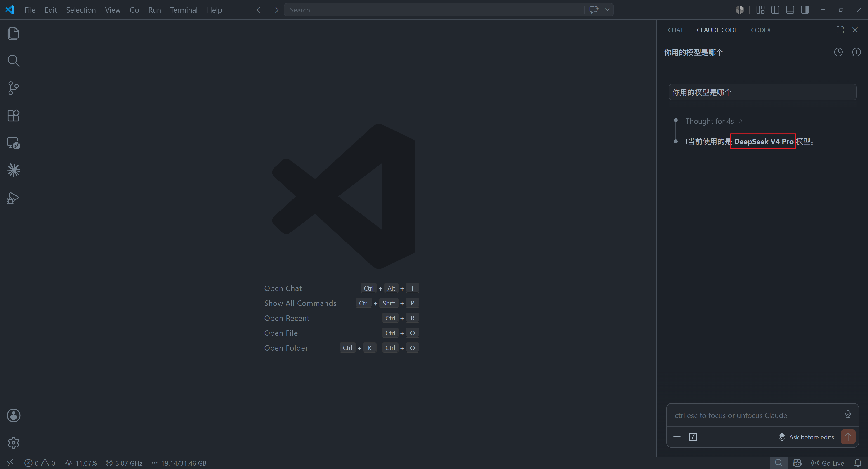Viewport: 868px width, 469px height.
Task: Open the Claude Code spark icon view
Action: coord(14,170)
